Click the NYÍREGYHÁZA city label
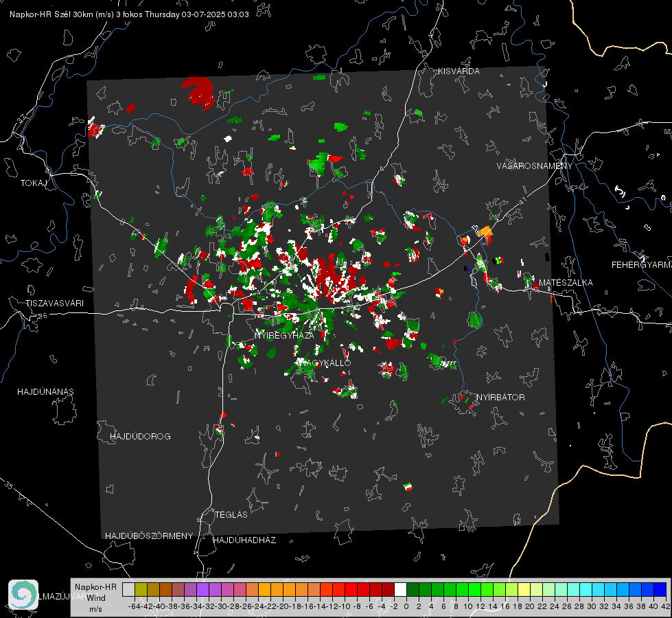The width and height of the screenshot is (672, 618). 284,335
